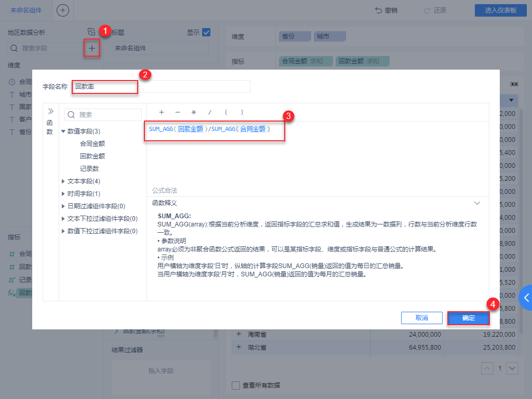Collapse the 函数释义 section via its chevron
Viewport: 532px width, 399px height.
(477, 204)
